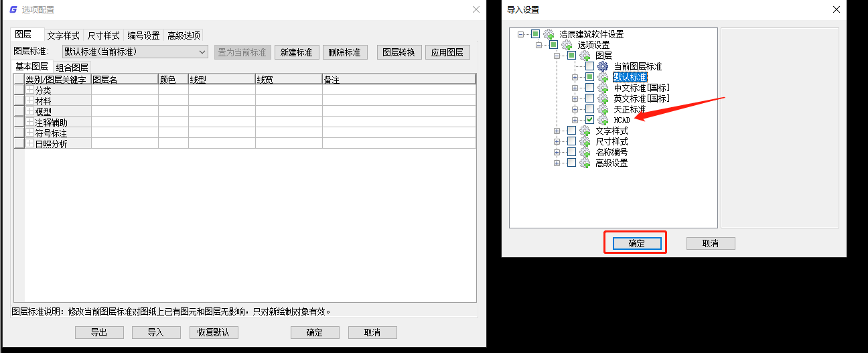This screenshot has width=868, height=353.
Task: Uncheck the HCAD checkbox
Action: coord(589,120)
